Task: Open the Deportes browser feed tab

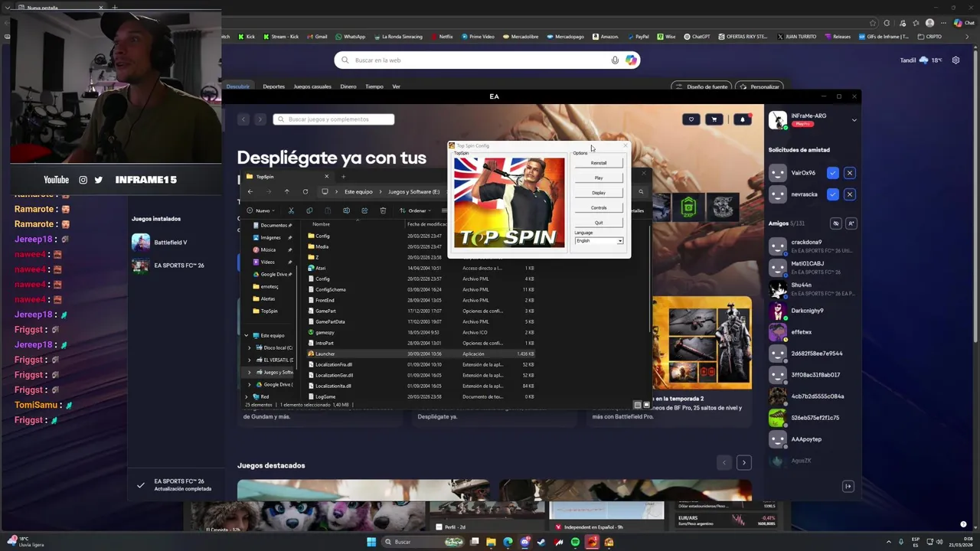Action: click(x=273, y=86)
